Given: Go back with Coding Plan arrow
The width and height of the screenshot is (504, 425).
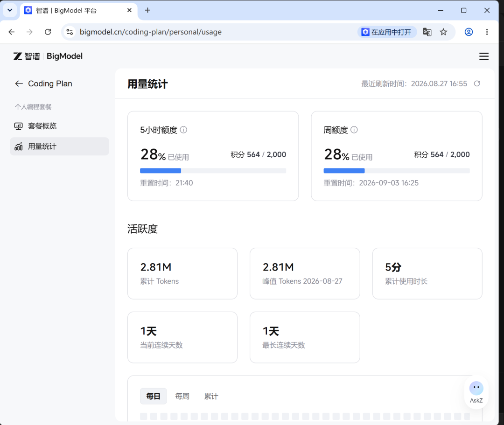Looking at the screenshot, I should pyautogui.click(x=19, y=84).
